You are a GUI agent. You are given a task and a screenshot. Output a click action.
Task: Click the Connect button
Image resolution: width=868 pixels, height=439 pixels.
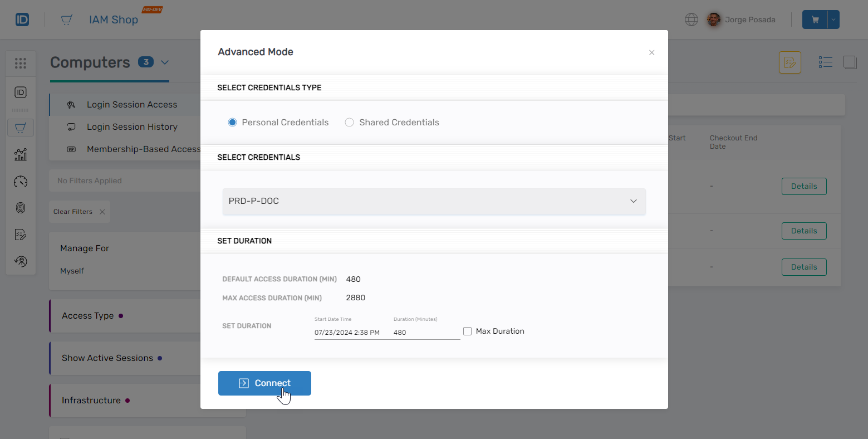coord(264,383)
